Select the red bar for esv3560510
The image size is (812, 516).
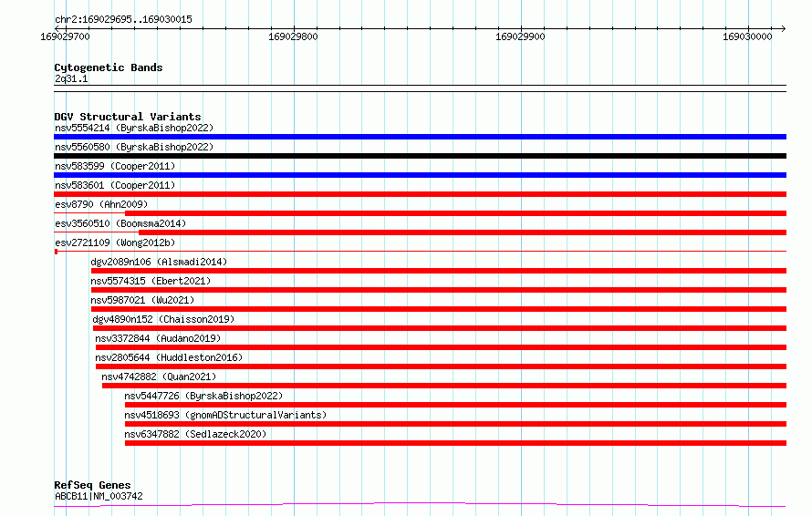463,232
